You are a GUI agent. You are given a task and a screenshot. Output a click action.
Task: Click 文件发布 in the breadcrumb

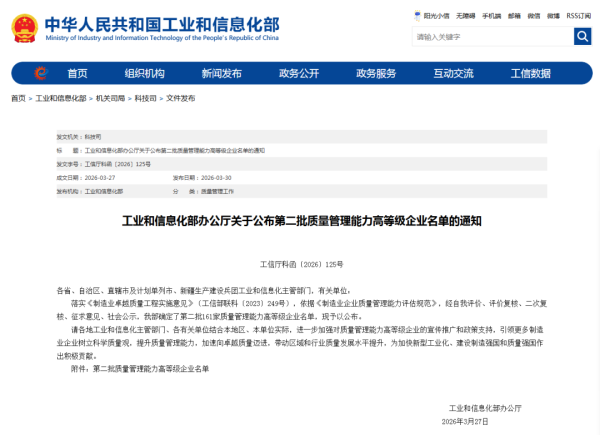(181, 98)
